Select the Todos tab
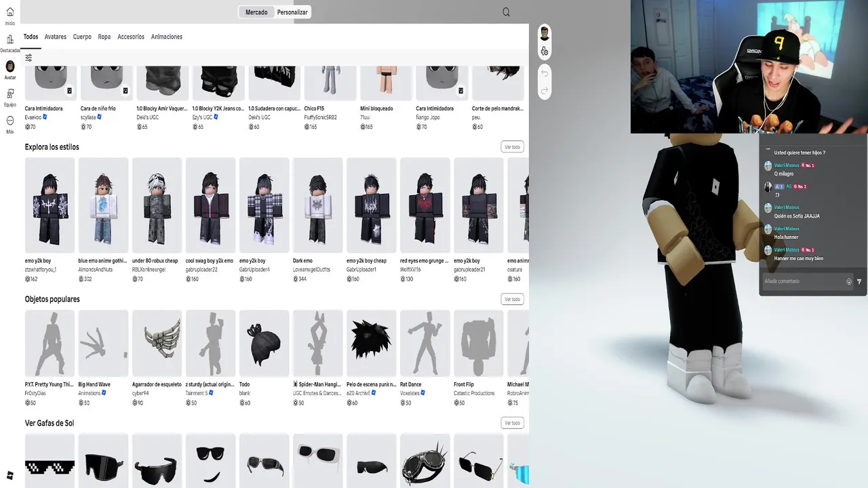This screenshot has width=868, height=488. click(x=31, y=37)
